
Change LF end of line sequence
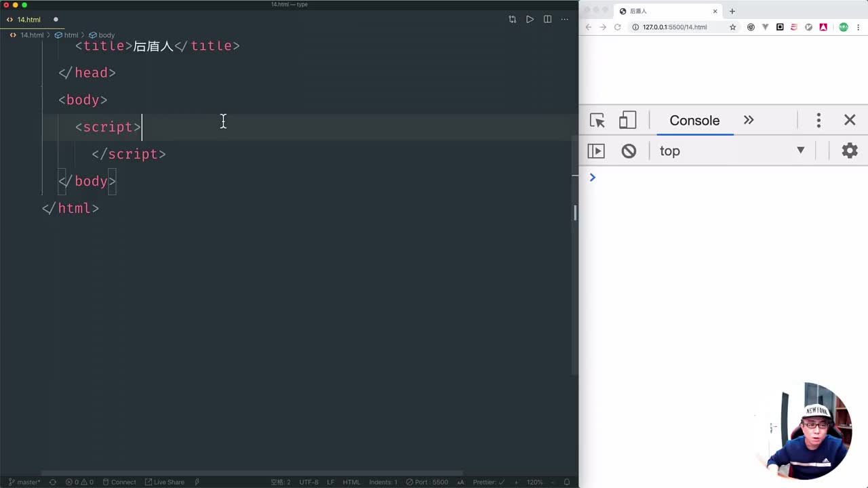[x=331, y=482]
